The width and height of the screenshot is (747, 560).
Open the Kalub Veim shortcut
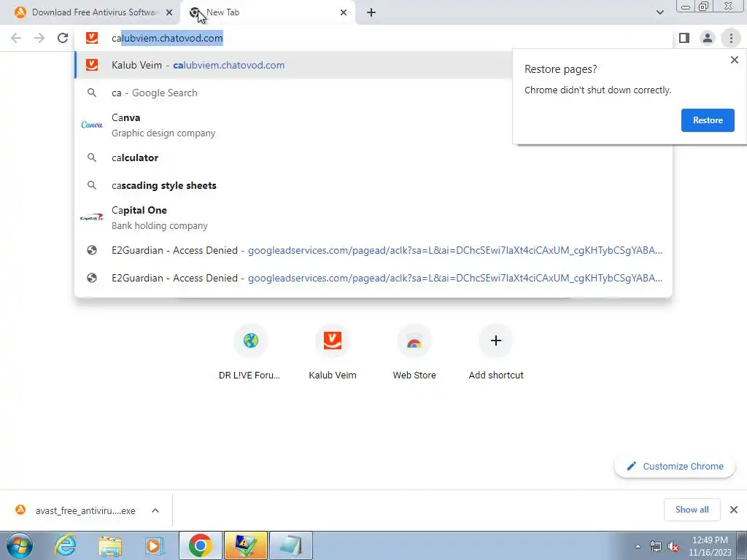tap(333, 352)
